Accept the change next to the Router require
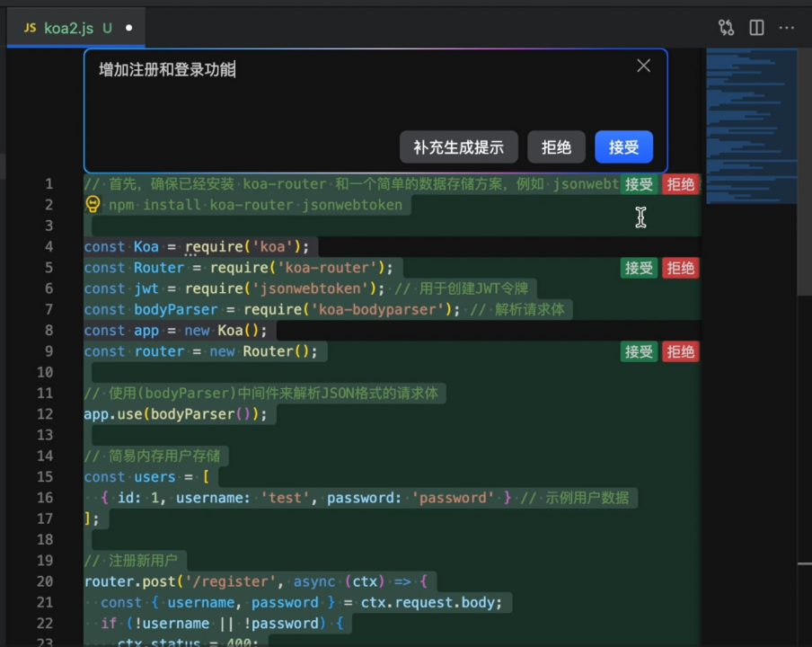Image resolution: width=812 pixels, height=647 pixels. (x=639, y=267)
